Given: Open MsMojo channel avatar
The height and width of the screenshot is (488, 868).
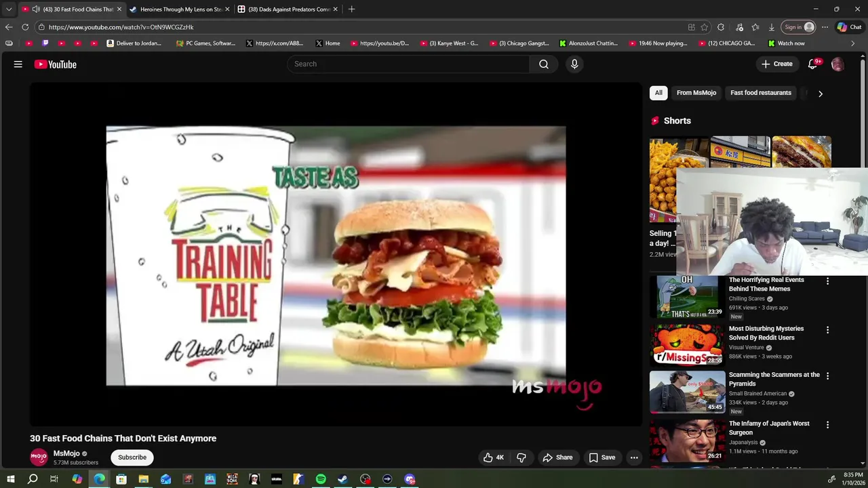Looking at the screenshot, I should click(x=39, y=457).
